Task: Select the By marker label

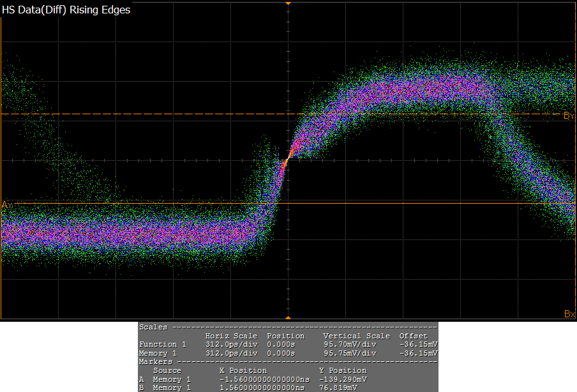Action: (x=569, y=116)
